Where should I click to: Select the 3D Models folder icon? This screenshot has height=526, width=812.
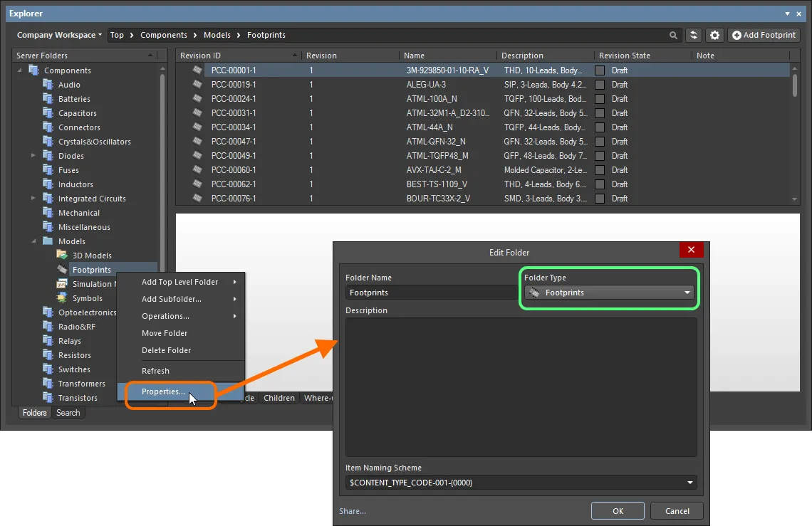coord(62,256)
